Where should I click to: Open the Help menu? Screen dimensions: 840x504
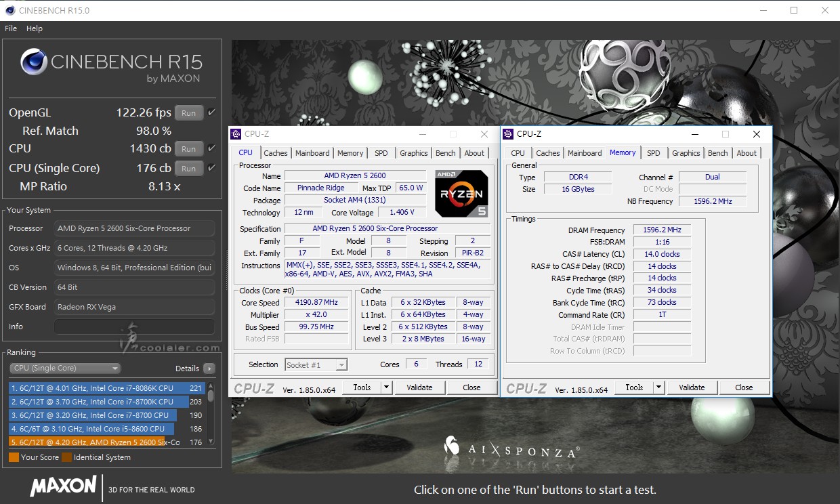click(x=35, y=28)
